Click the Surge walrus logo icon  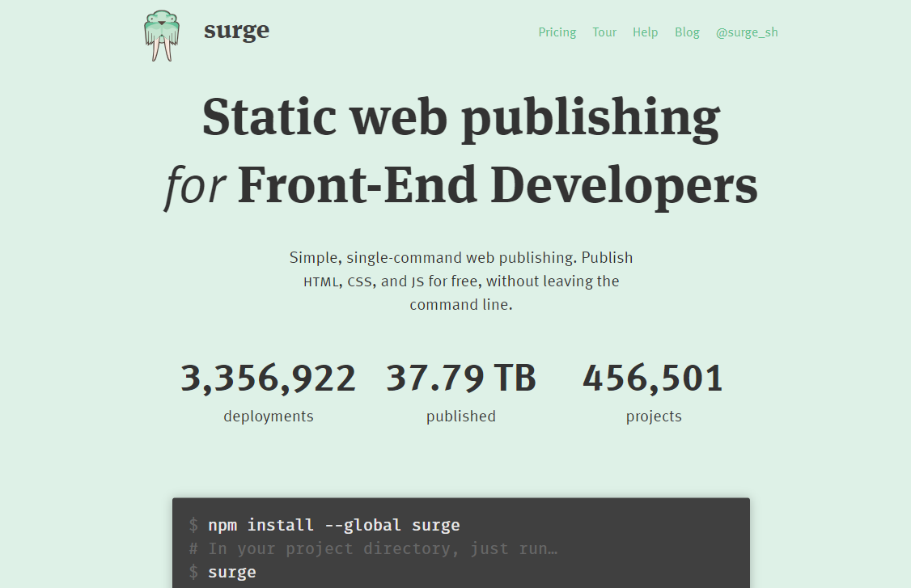click(x=162, y=36)
